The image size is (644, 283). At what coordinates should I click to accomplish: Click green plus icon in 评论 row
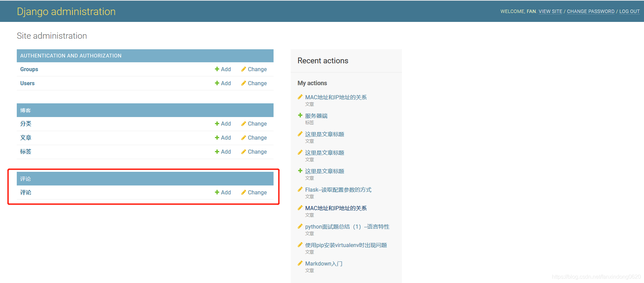[217, 192]
